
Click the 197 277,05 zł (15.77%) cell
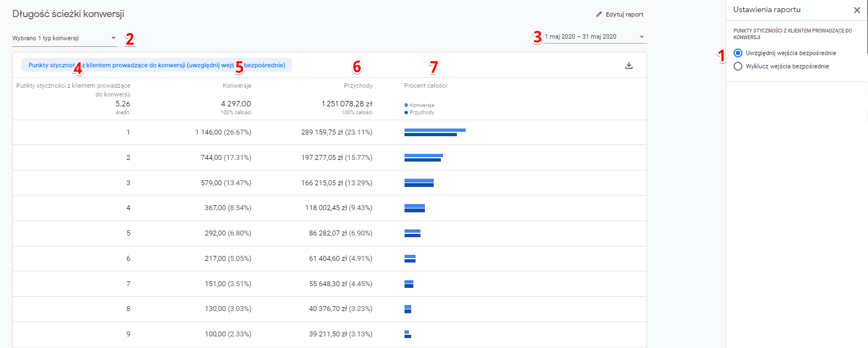pos(337,158)
